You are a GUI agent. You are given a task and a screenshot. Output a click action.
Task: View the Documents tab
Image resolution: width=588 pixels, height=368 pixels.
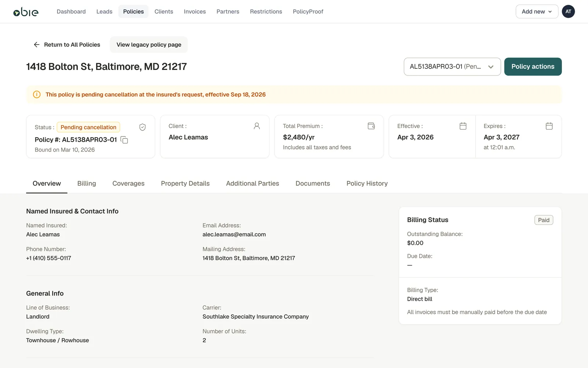[x=313, y=183]
